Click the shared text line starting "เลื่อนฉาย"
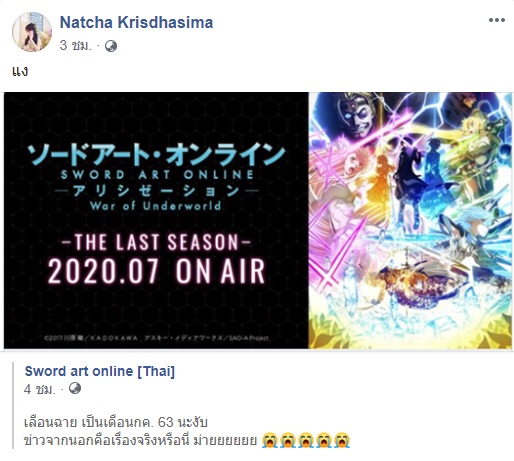 point(116,422)
